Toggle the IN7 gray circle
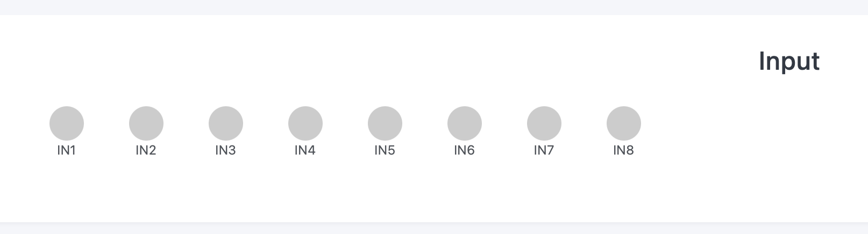 [x=544, y=123]
